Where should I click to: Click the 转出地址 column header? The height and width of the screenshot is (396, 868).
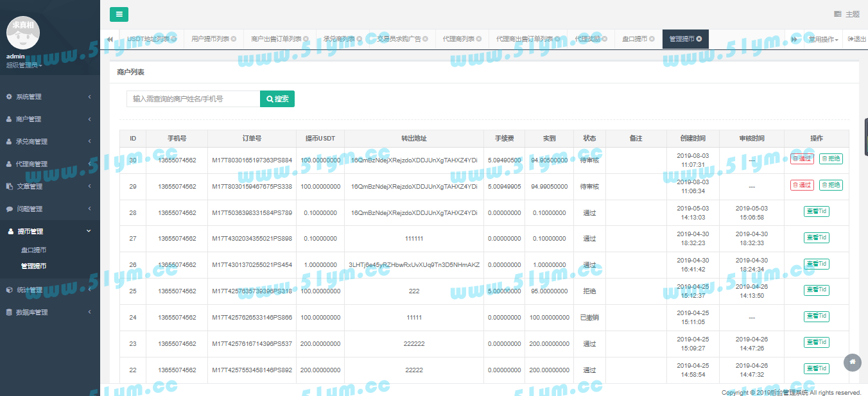414,139
